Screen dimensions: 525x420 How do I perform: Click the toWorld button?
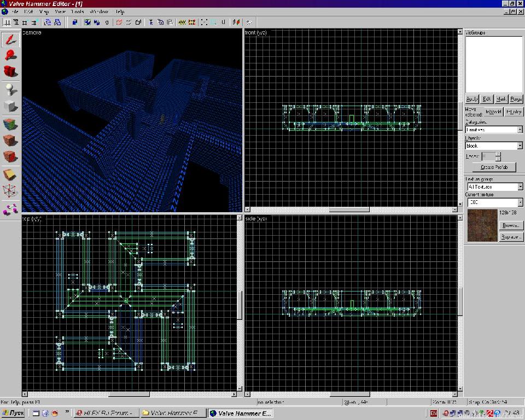493,112
